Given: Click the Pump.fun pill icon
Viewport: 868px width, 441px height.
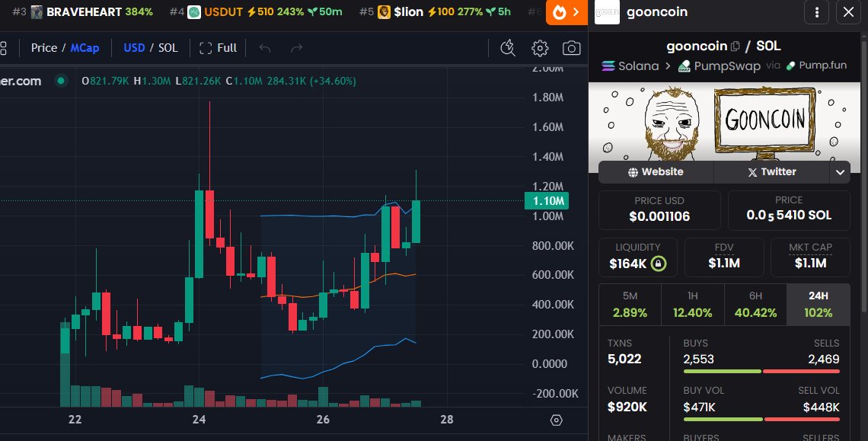Looking at the screenshot, I should (x=790, y=66).
